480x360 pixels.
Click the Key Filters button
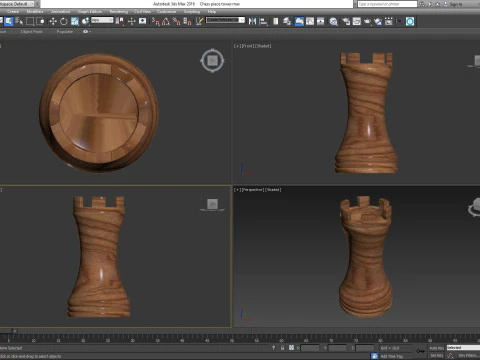click(x=468, y=356)
